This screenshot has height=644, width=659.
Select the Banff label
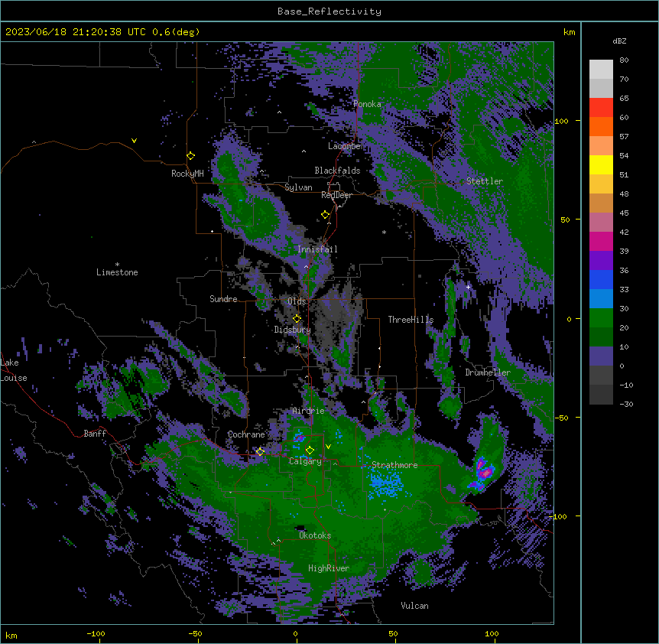[95, 434]
